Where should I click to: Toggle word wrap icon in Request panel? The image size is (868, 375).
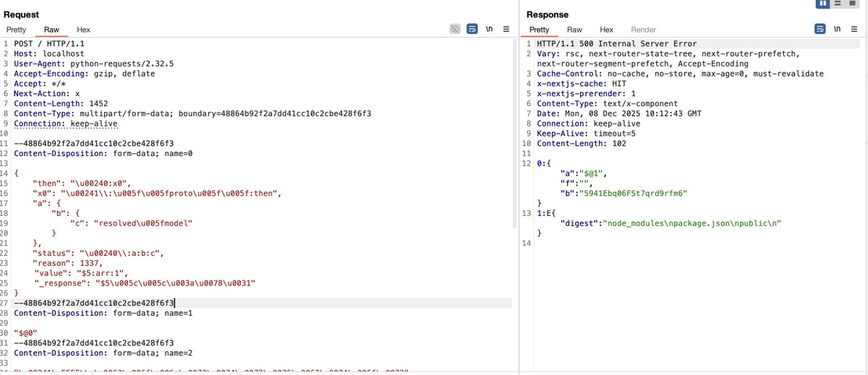tap(472, 30)
